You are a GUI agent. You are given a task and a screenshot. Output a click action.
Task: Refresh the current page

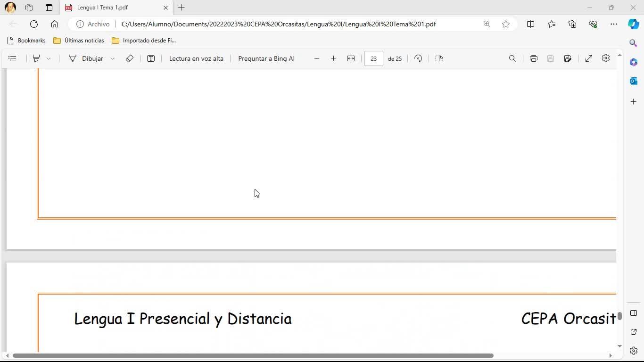pyautogui.click(x=34, y=24)
